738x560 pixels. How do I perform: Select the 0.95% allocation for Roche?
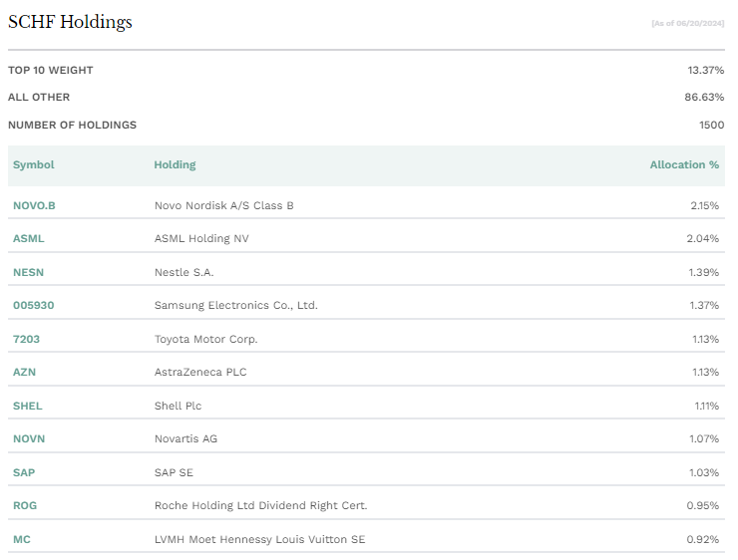click(703, 505)
